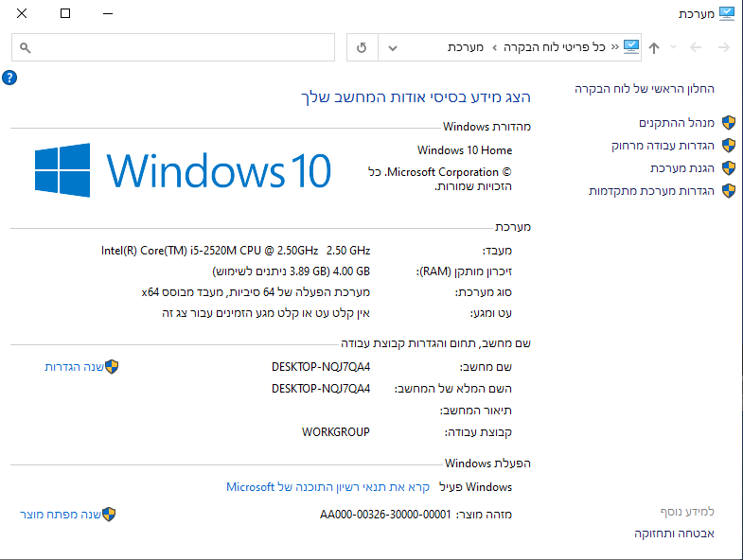Click the Intel Core i5-2520M processor value
Image resolution: width=743 pixels, height=560 pixels.
tap(236, 251)
